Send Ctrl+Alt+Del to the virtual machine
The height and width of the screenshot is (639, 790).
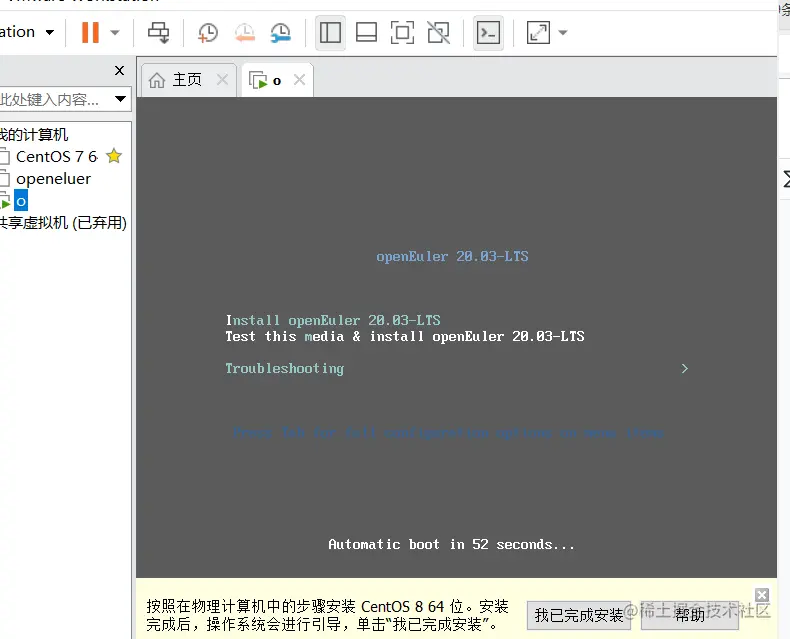(158, 33)
